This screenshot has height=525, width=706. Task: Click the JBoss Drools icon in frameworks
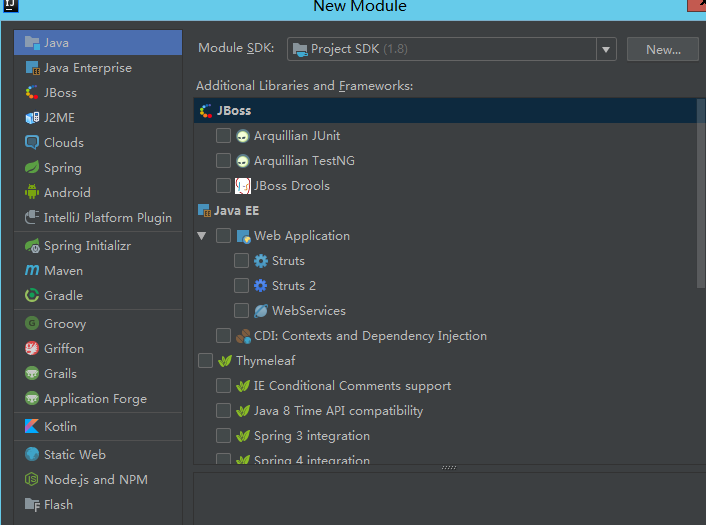point(243,186)
